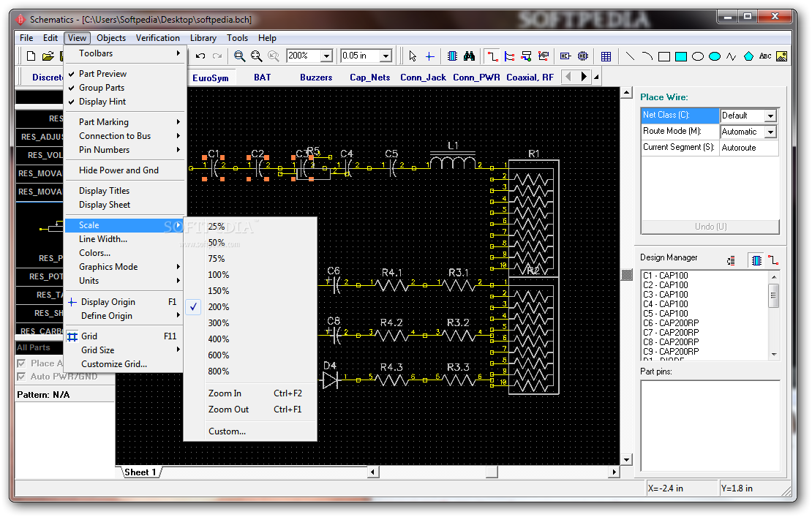Select the page connector tool
The width and height of the screenshot is (812, 517).
(x=544, y=56)
